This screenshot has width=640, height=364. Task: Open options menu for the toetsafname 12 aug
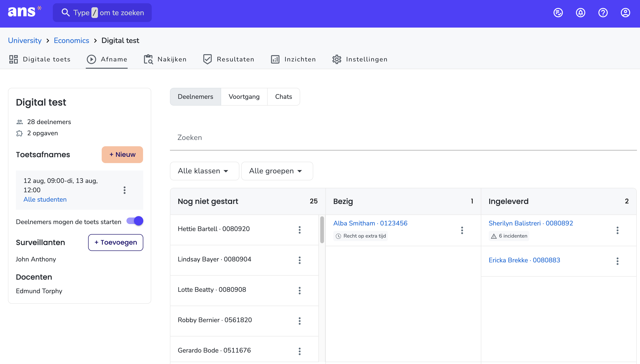124,190
